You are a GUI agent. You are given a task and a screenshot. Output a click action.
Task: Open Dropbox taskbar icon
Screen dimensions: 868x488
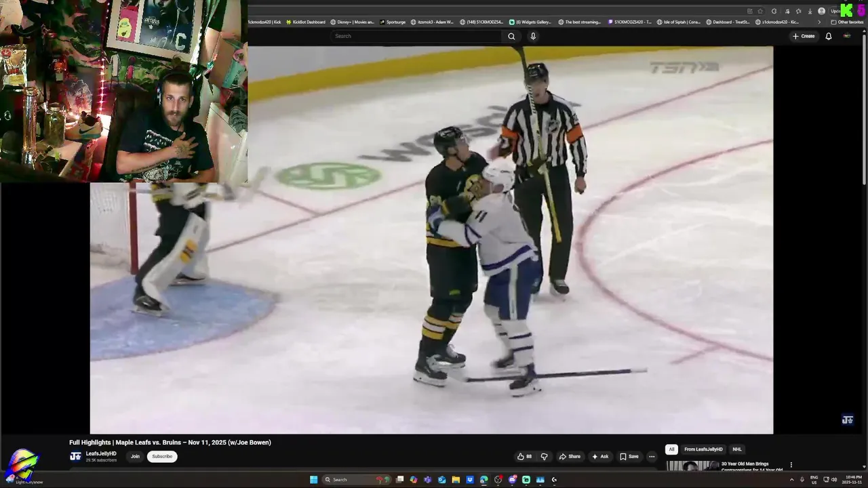coord(470,480)
